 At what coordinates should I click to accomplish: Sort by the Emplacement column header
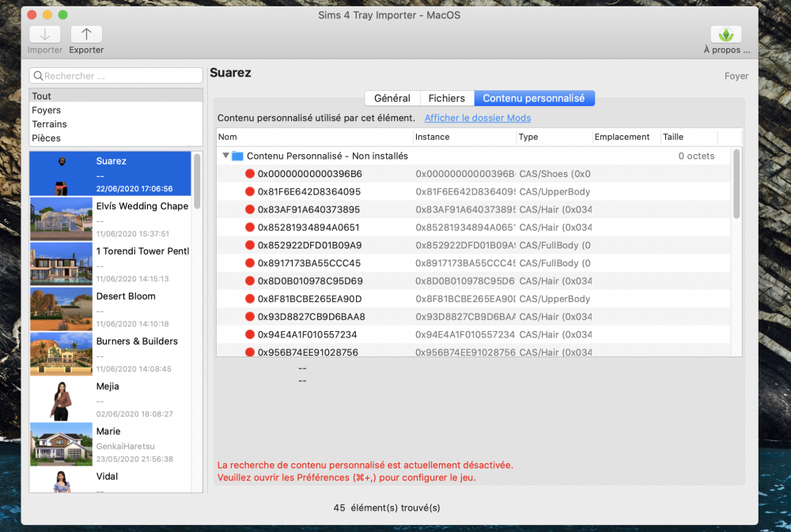[x=626, y=137]
